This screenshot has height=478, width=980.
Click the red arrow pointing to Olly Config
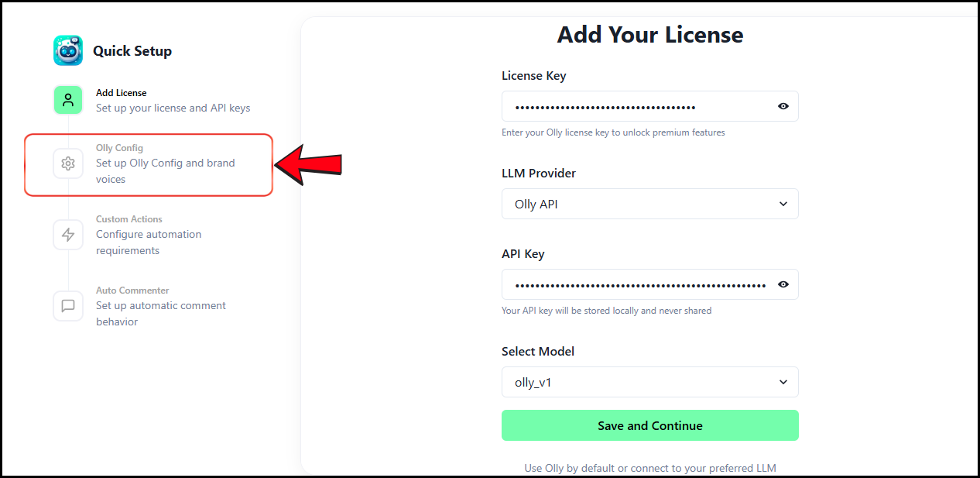coord(309,164)
